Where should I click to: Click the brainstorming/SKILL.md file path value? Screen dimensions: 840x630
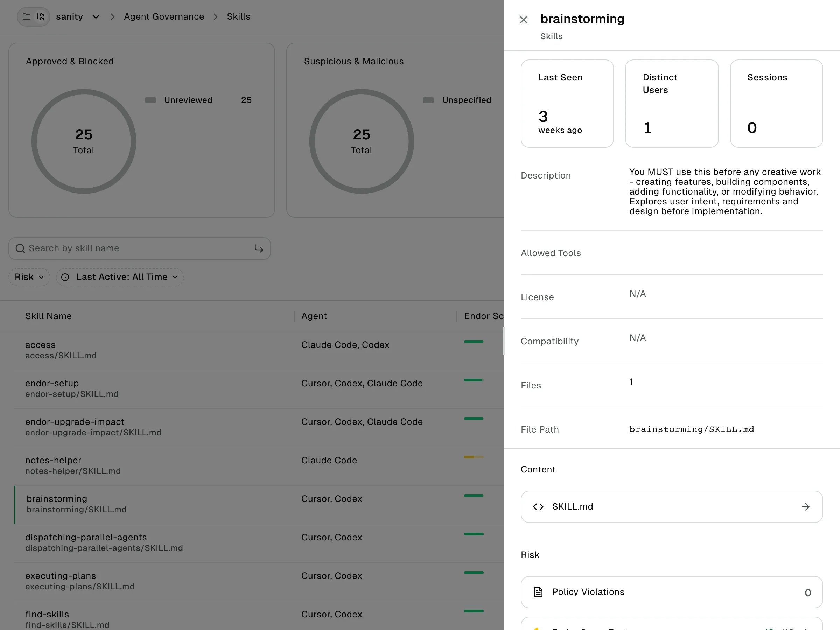pyautogui.click(x=692, y=429)
